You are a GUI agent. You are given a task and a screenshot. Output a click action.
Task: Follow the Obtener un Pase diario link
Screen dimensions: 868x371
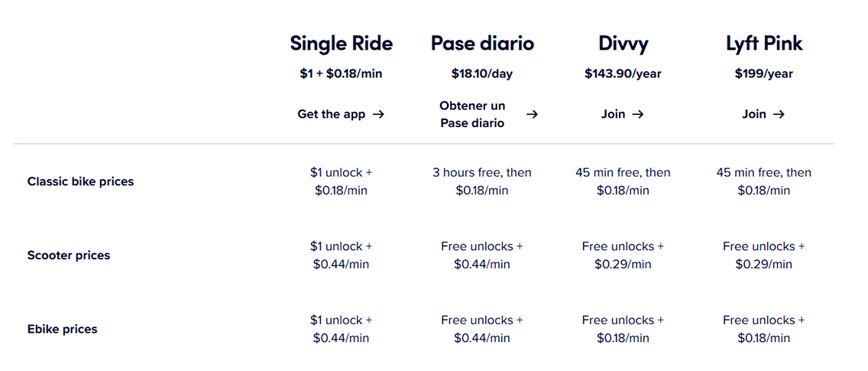coord(472,115)
